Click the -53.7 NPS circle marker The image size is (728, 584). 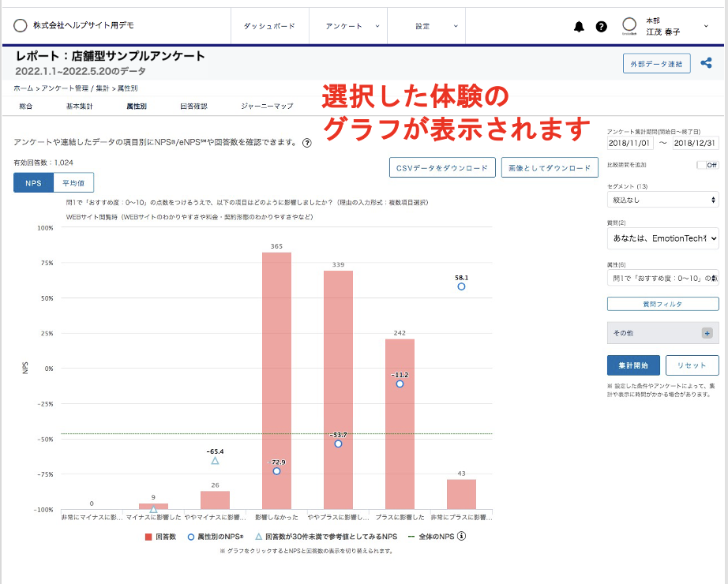click(339, 444)
